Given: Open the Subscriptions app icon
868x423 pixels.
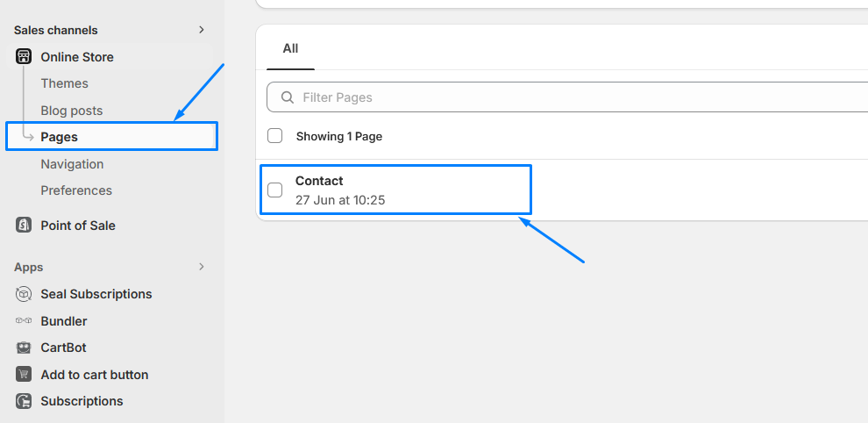Looking at the screenshot, I should pyautogui.click(x=24, y=401).
